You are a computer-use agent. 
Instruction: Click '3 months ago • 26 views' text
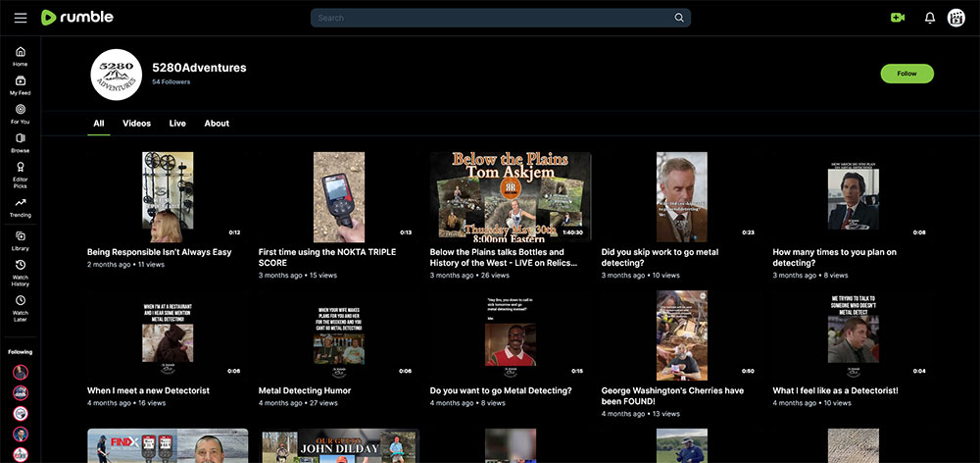point(469,276)
